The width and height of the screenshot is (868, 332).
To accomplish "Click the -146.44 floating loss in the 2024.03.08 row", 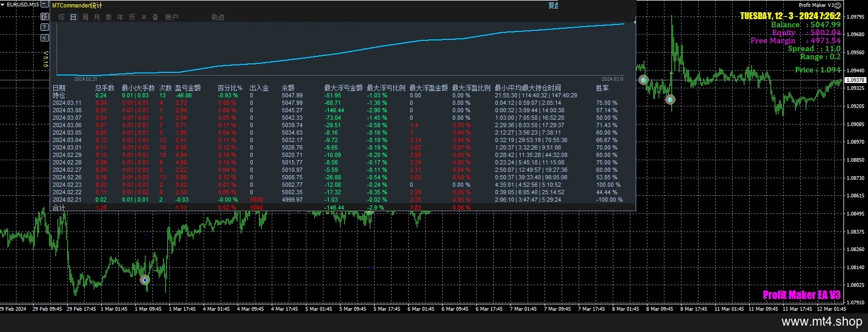I will (x=335, y=110).
